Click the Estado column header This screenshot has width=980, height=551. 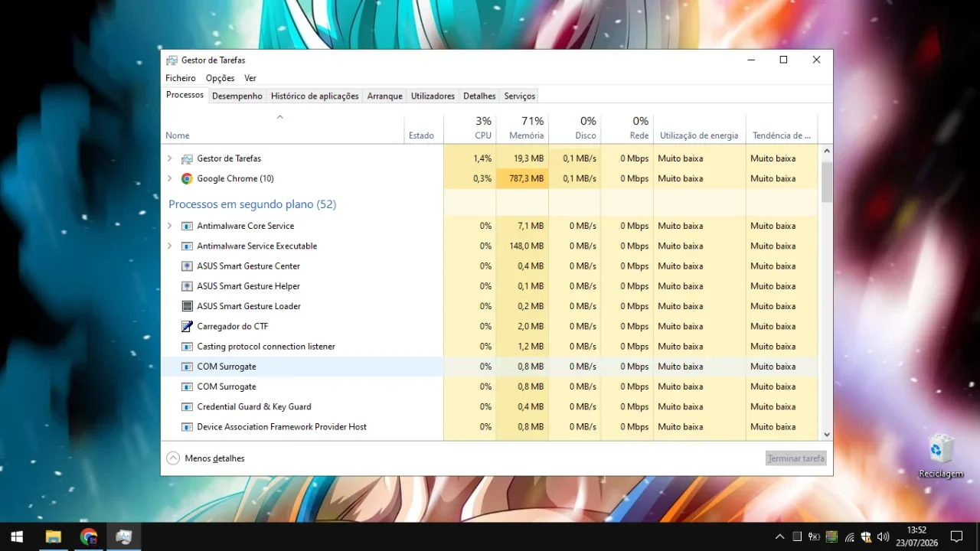point(423,128)
